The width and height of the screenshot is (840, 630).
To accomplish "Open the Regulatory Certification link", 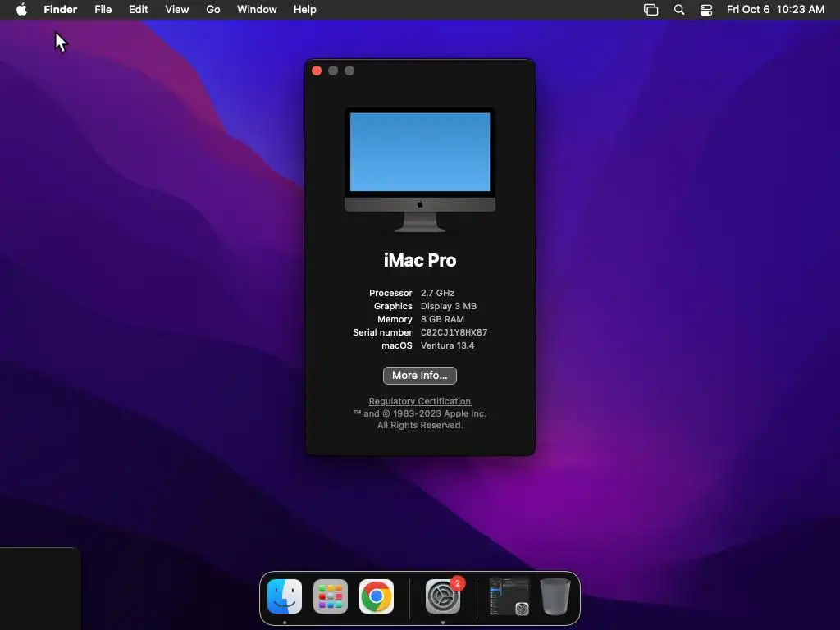I will coord(420,401).
